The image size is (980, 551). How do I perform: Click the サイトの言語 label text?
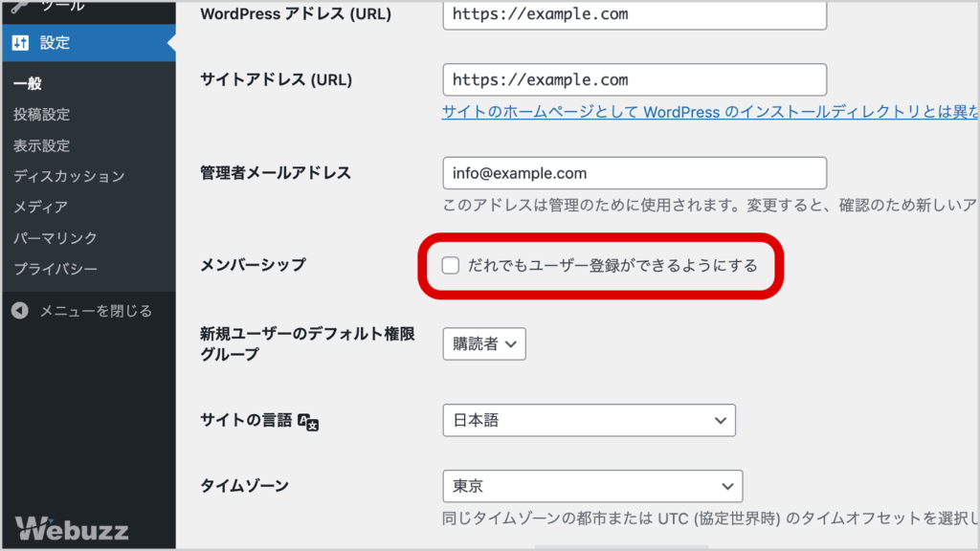(x=246, y=420)
